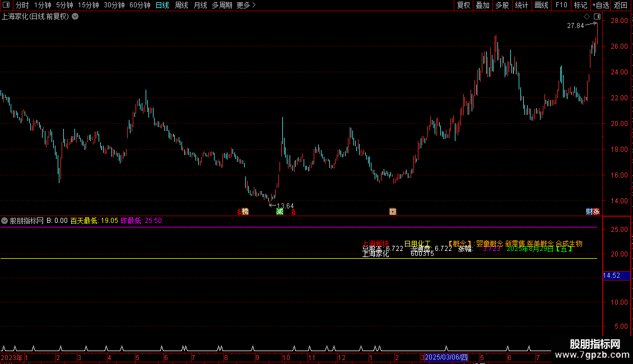Click the blue 财 financial report marker

click(589, 212)
